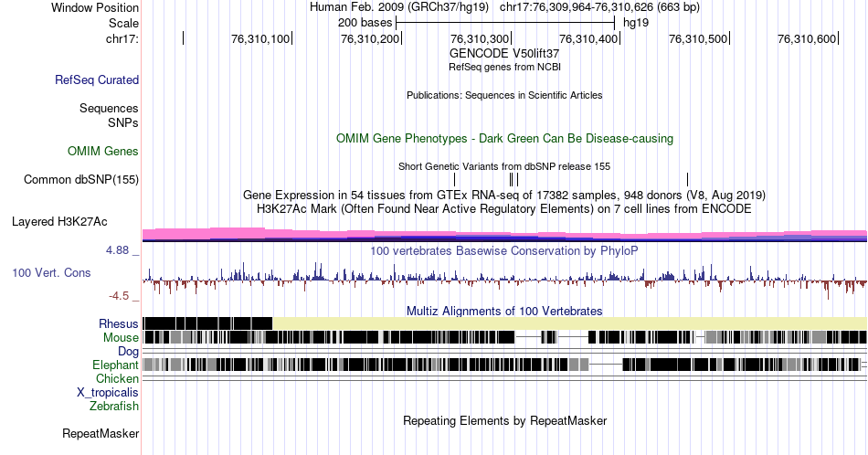Click the chr17: ruler label
This screenshot has width=868, height=455.
(x=122, y=38)
